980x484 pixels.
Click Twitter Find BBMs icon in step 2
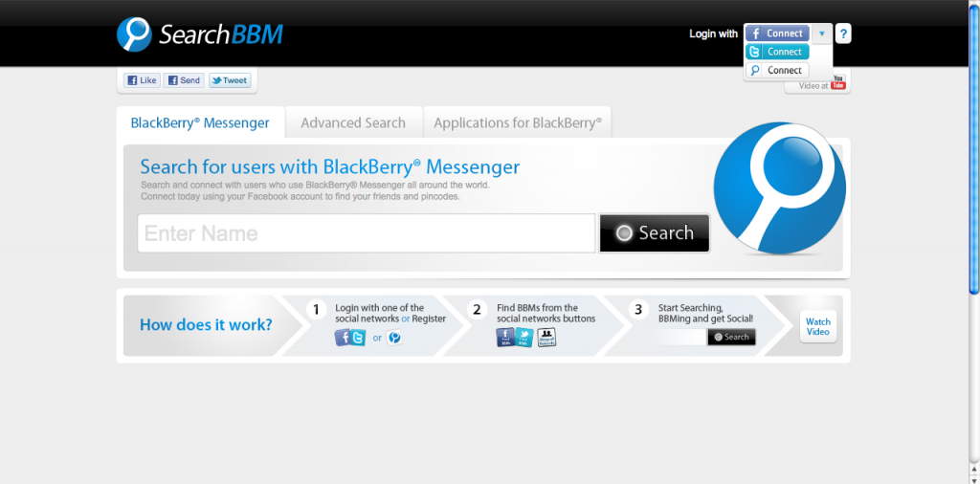tap(524, 338)
